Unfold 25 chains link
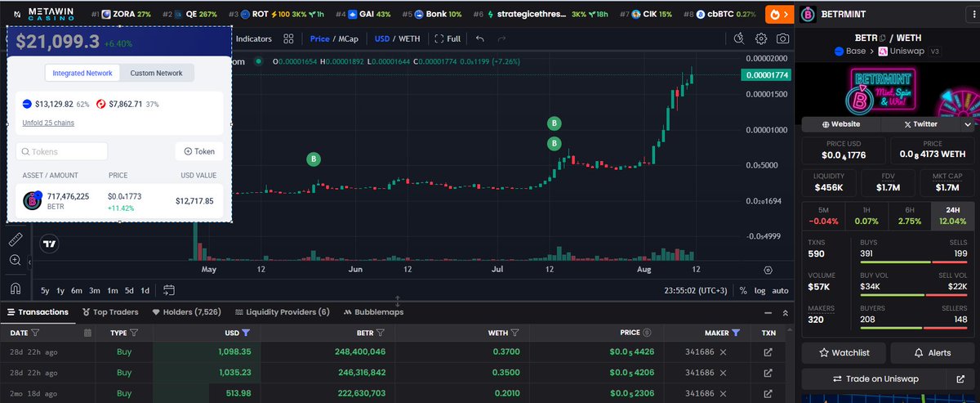The width and height of the screenshot is (980, 403). coord(49,123)
